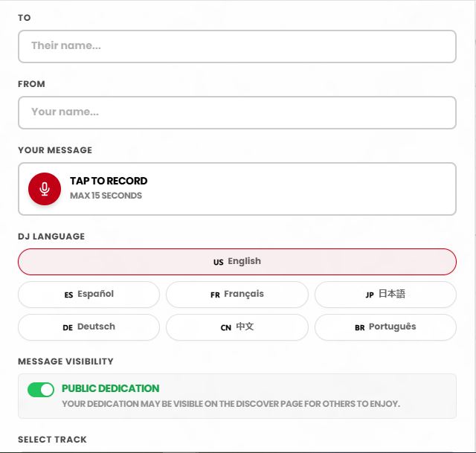Set DJ language to Português
Viewport: 476px width, 453px height.
[x=385, y=327]
